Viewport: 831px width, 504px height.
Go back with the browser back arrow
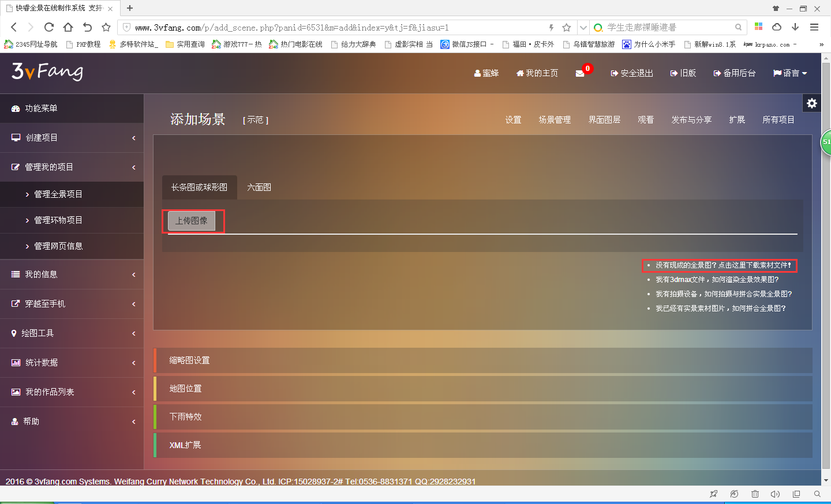point(14,27)
